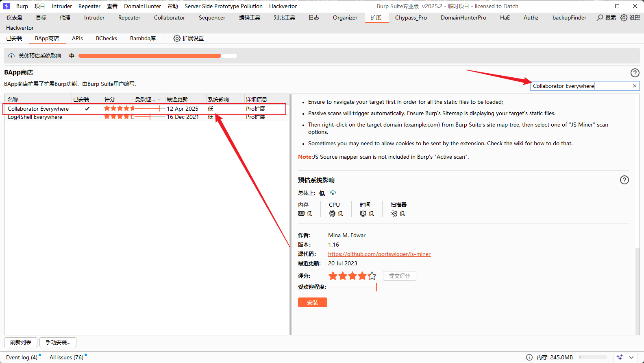Switch to the HaE tab
Screen dimensions: 644x363
(x=505, y=17)
